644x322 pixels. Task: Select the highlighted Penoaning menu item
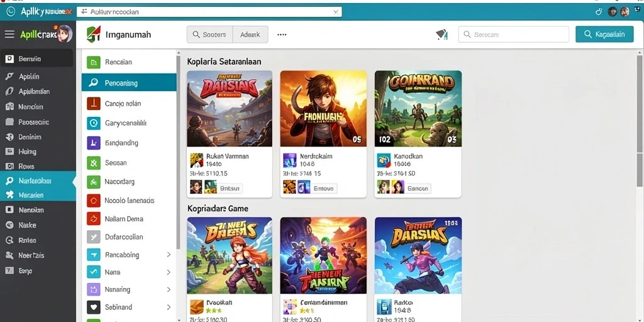click(x=129, y=82)
